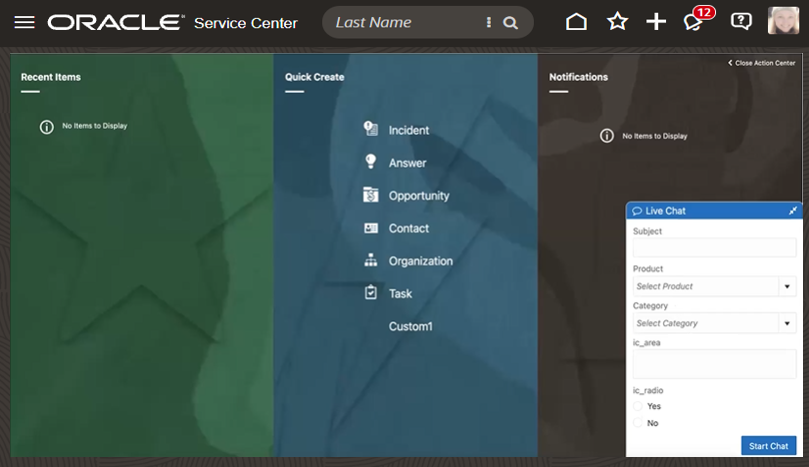Click the Answer lightbulb icon
Viewport: 809px width, 467px height.
click(370, 162)
